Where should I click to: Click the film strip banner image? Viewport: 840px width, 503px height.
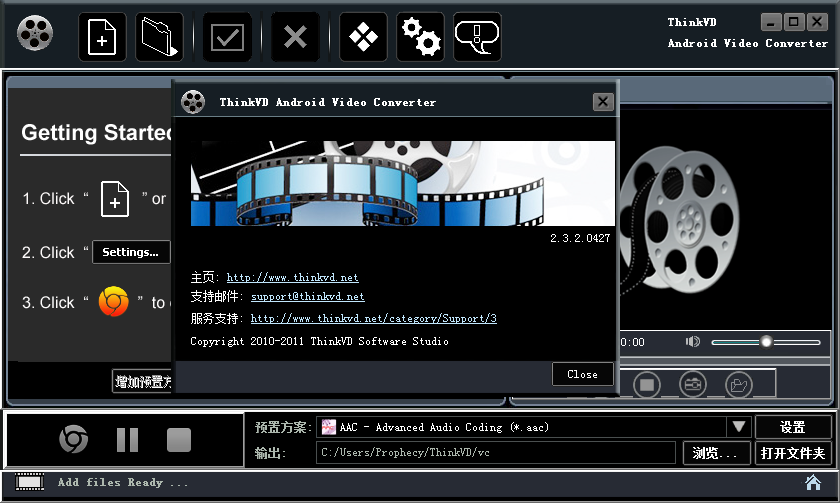(403, 183)
